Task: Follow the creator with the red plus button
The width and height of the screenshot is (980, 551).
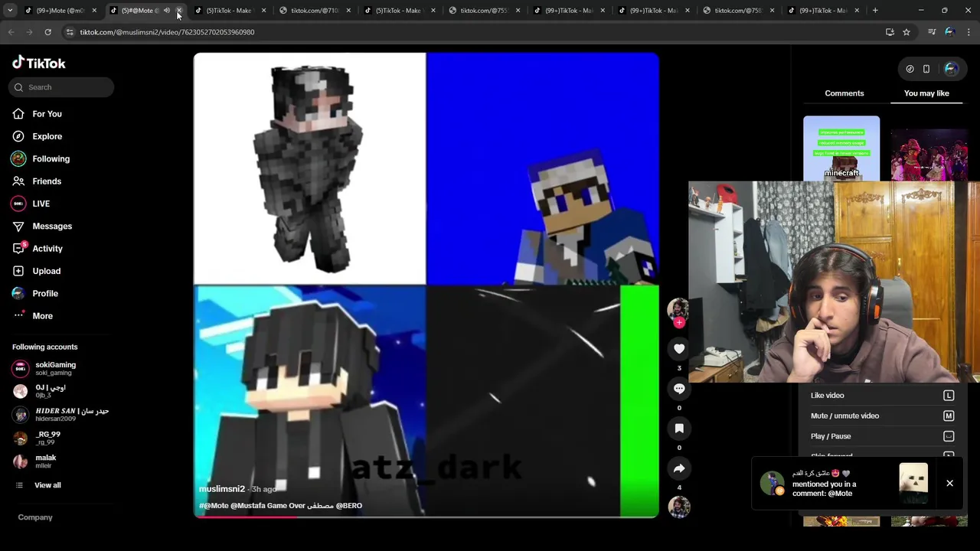Action: [x=678, y=323]
